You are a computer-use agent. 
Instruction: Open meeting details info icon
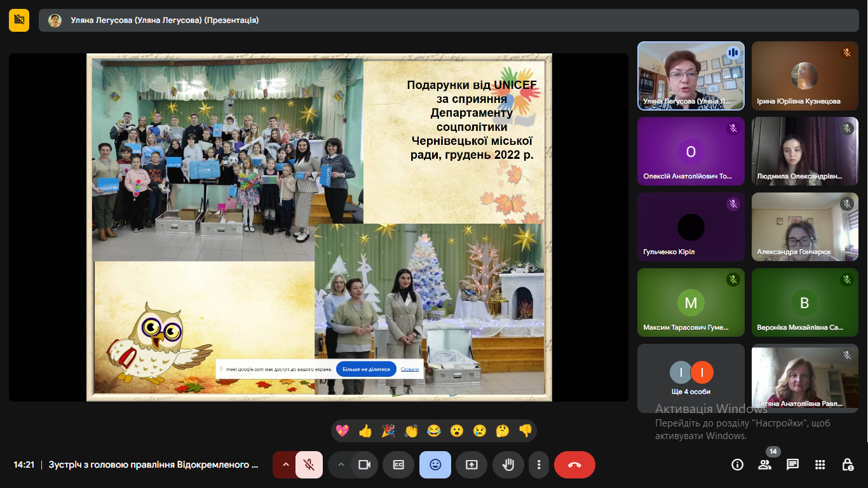point(737,464)
